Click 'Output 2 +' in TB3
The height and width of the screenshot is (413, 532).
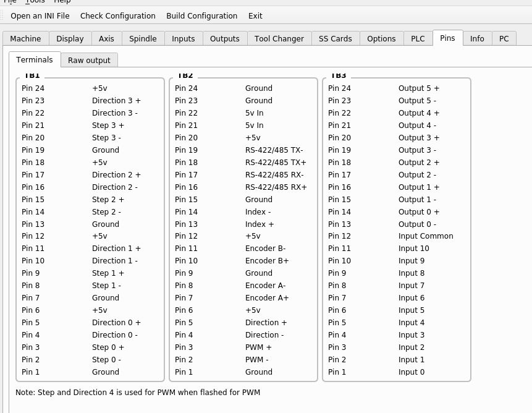(x=419, y=162)
